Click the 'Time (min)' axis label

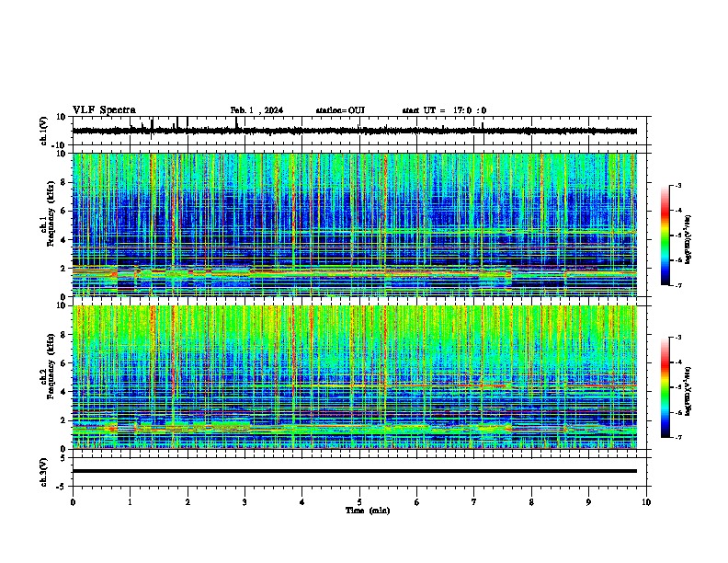coord(368,511)
